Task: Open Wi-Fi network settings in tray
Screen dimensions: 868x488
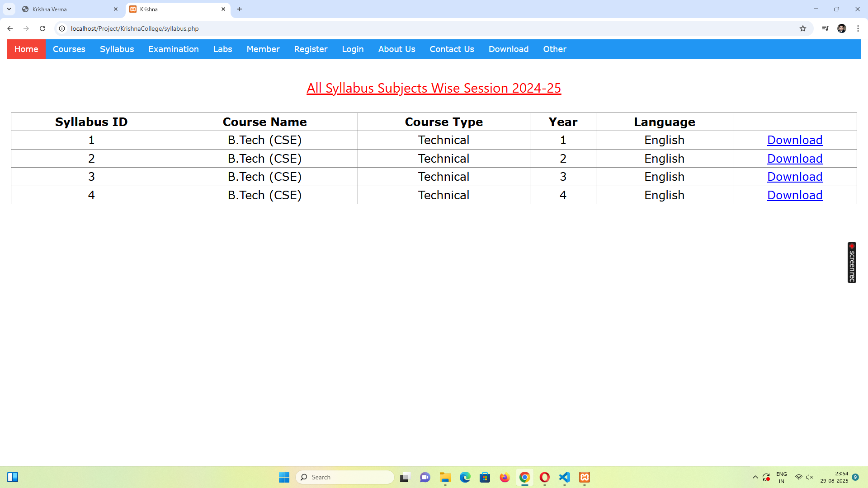Action: click(799, 477)
